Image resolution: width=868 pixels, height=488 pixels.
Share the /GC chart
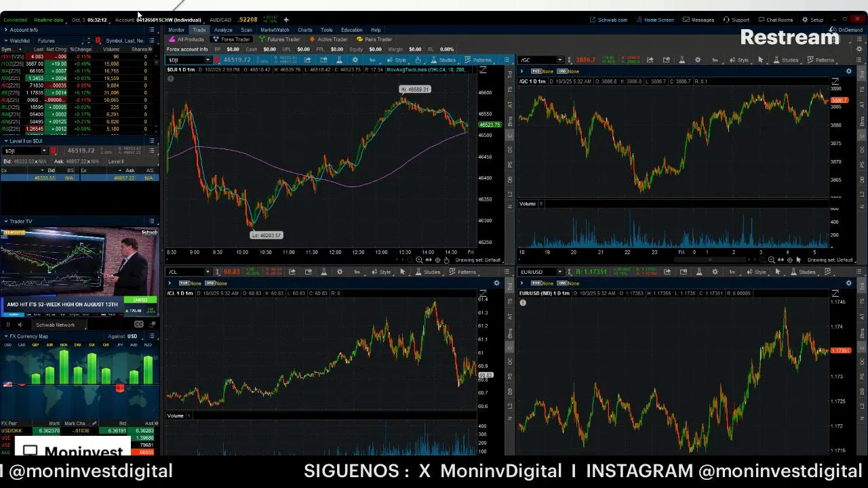tap(650, 60)
